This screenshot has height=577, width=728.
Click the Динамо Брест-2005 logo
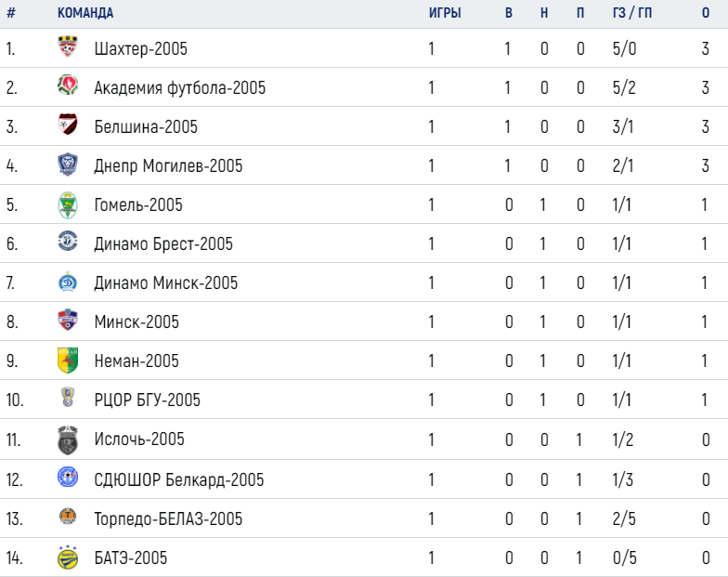click(x=68, y=242)
